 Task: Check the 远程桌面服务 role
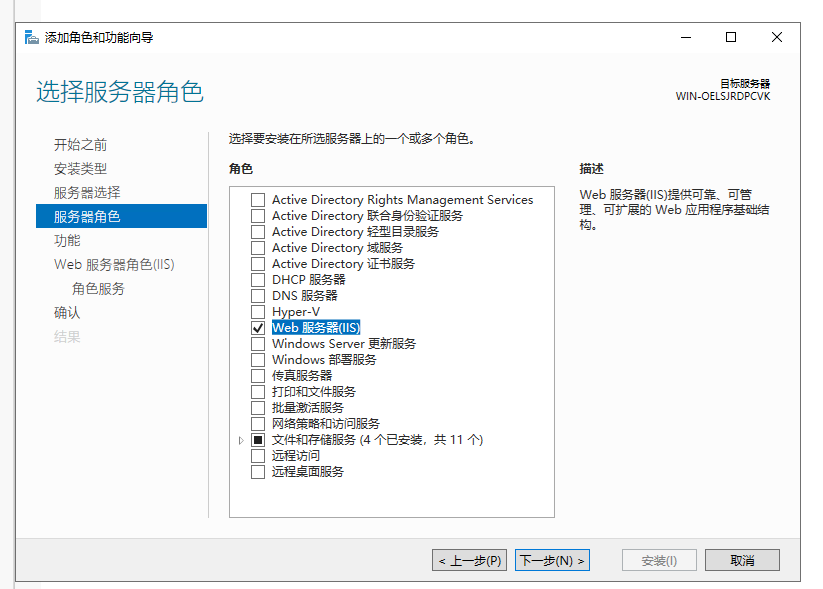[x=257, y=471]
